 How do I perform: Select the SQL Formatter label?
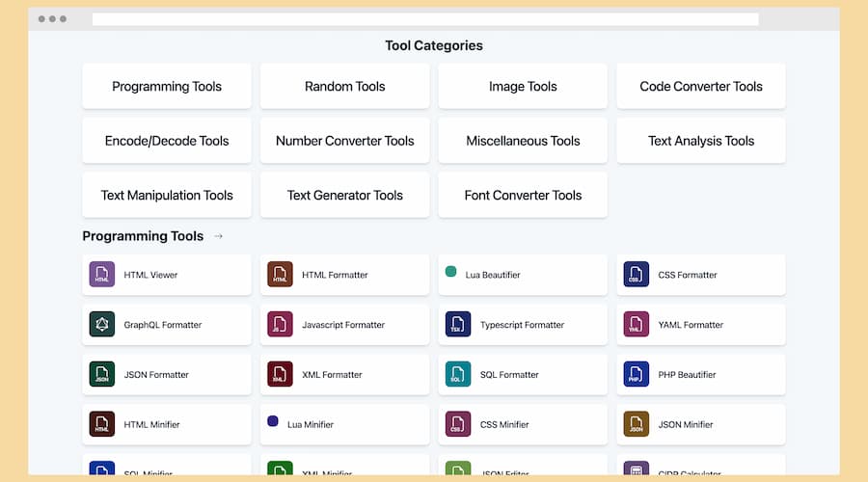click(509, 375)
